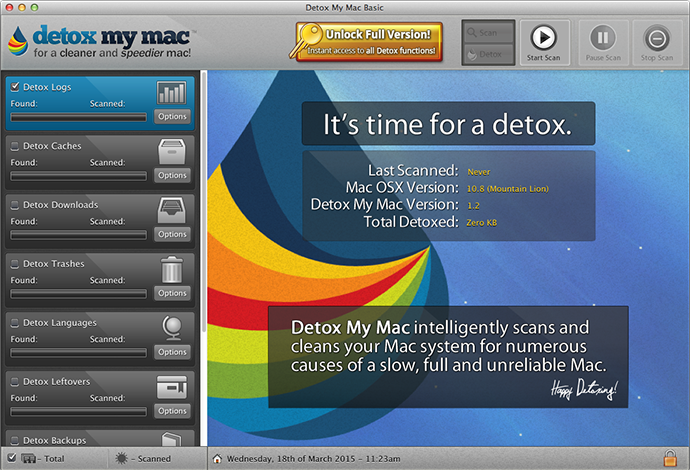Select the Detox mode tab
Image resolution: width=690 pixels, height=470 pixels.
pyautogui.click(x=488, y=54)
